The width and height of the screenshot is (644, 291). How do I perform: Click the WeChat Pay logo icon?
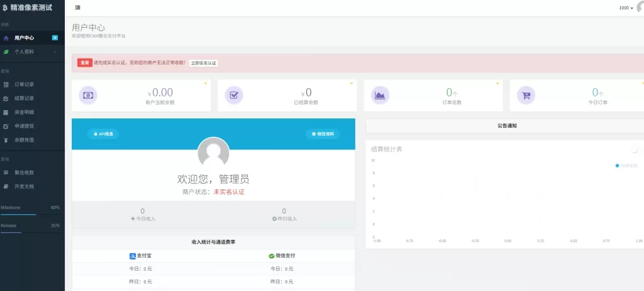click(272, 256)
